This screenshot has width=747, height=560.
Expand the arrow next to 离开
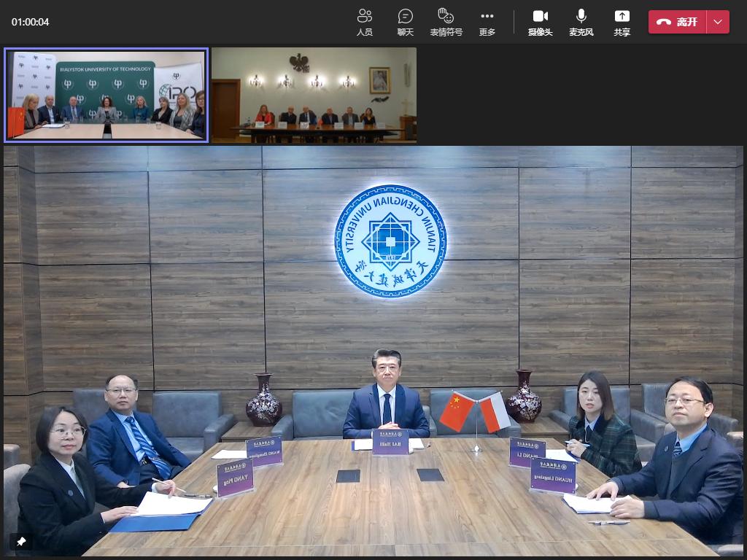pos(719,22)
